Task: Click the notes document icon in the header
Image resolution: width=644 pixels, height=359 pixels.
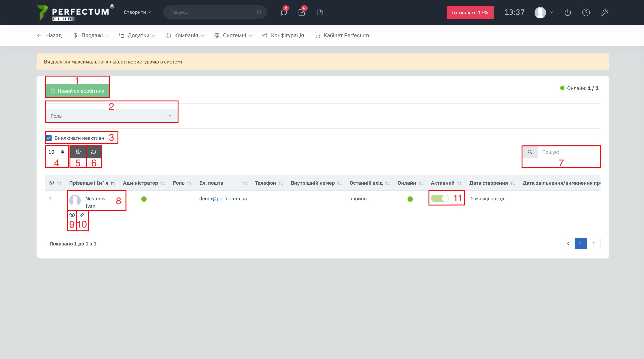Action: point(320,12)
